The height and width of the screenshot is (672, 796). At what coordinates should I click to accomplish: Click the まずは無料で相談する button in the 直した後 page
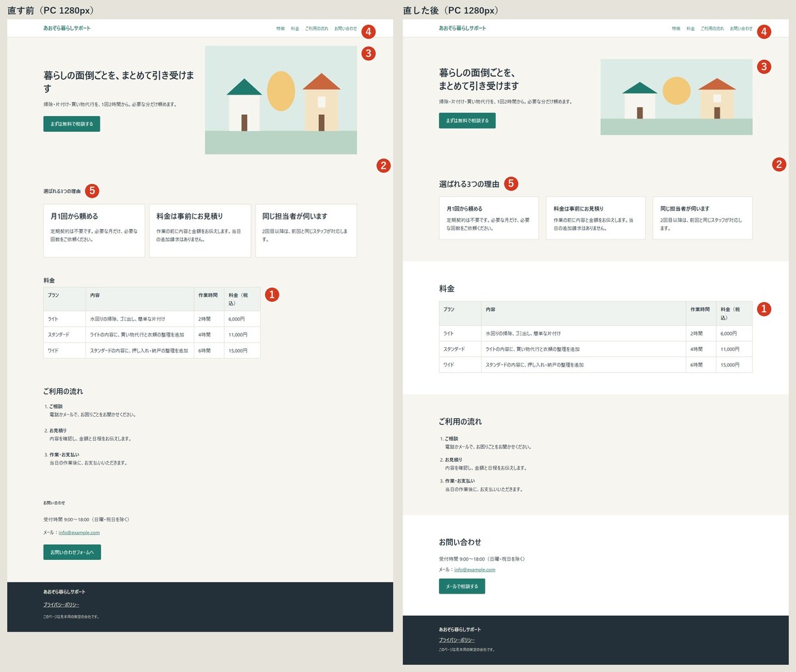tap(467, 121)
